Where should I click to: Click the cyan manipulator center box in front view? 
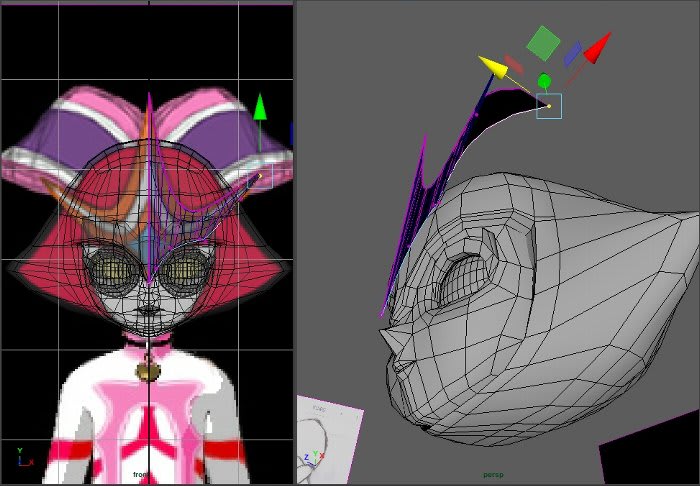pyautogui.click(x=260, y=176)
